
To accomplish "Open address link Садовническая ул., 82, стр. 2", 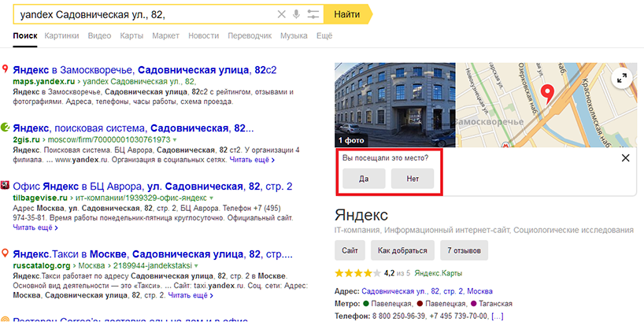I will [427, 291].
